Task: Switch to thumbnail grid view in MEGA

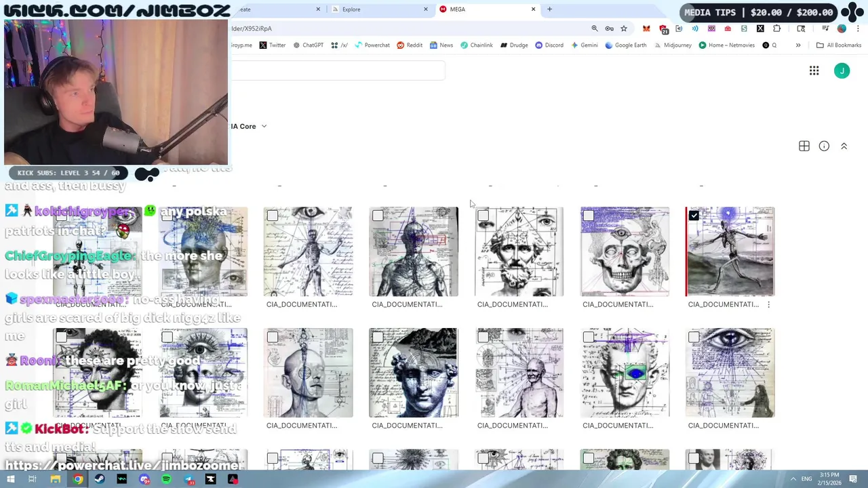Action: (x=804, y=146)
